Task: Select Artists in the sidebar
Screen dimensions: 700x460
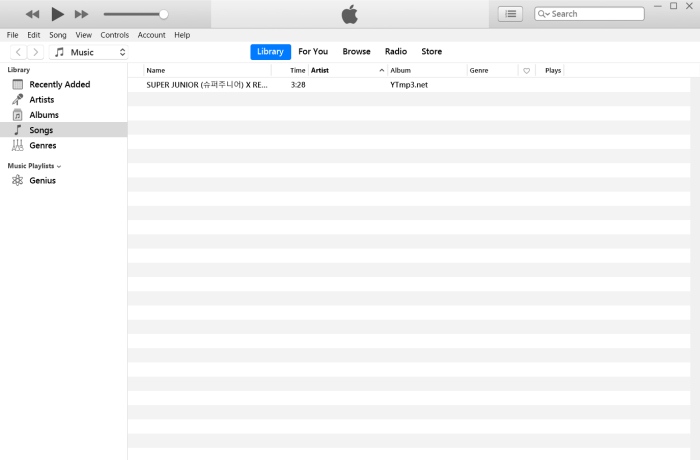Action: 63,100
